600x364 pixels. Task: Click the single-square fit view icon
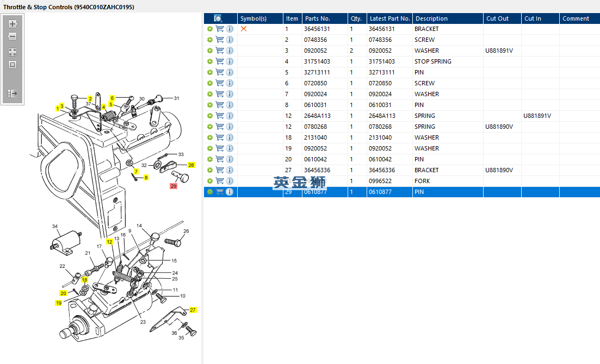tap(13, 65)
